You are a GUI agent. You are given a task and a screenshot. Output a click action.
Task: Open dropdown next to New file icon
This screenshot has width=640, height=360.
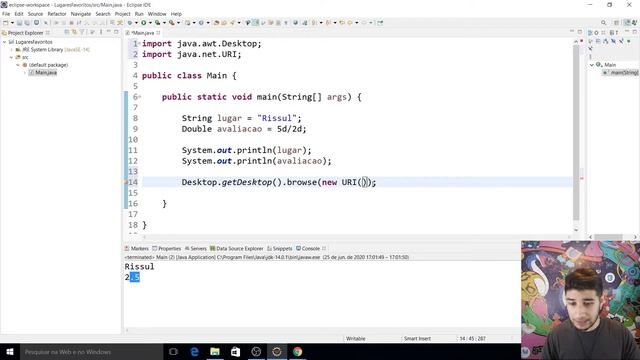[x=12, y=23]
